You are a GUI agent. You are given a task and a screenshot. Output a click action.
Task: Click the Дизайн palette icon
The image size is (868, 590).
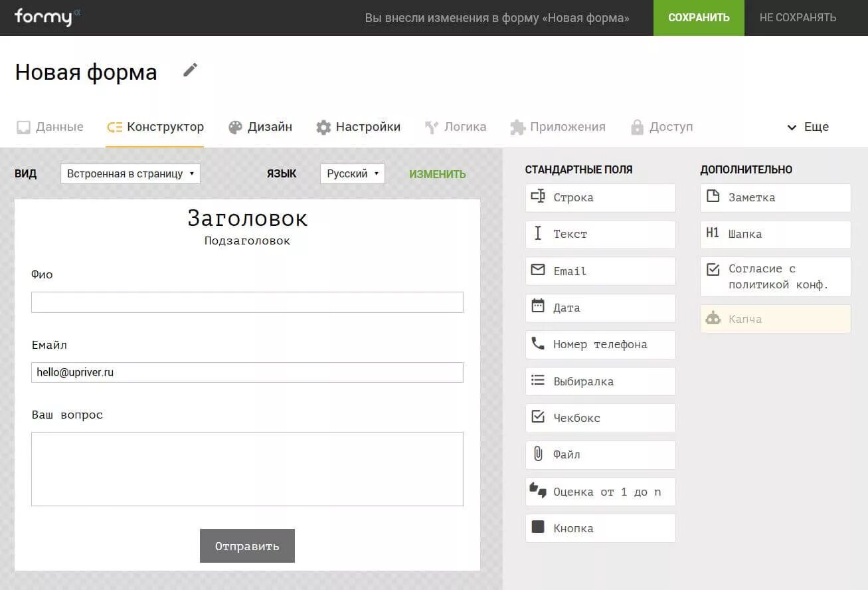[235, 128]
